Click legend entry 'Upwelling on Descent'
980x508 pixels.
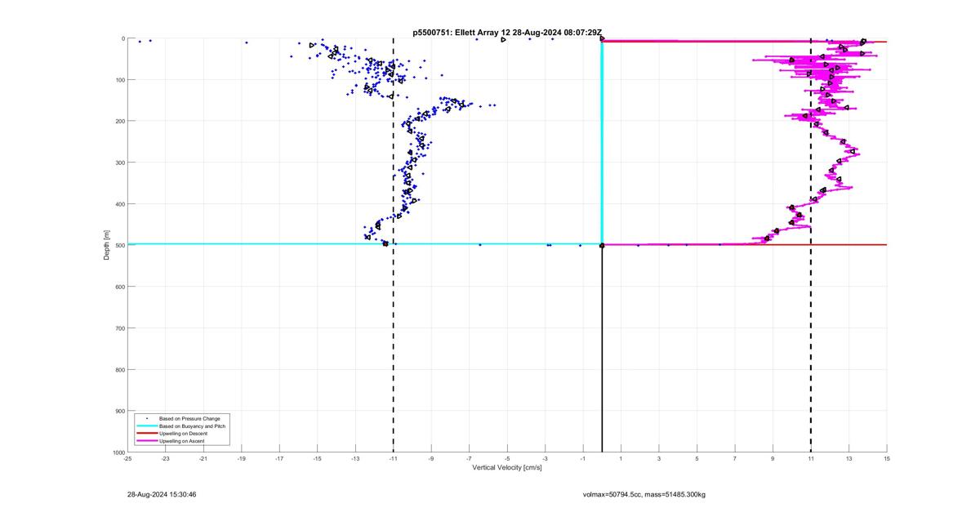183,434
